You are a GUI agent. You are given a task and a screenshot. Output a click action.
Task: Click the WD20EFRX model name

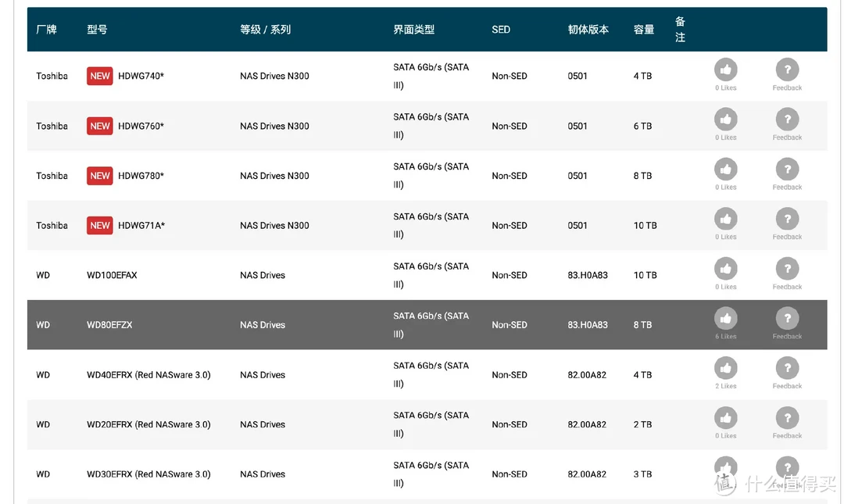click(x=148, y=424)
